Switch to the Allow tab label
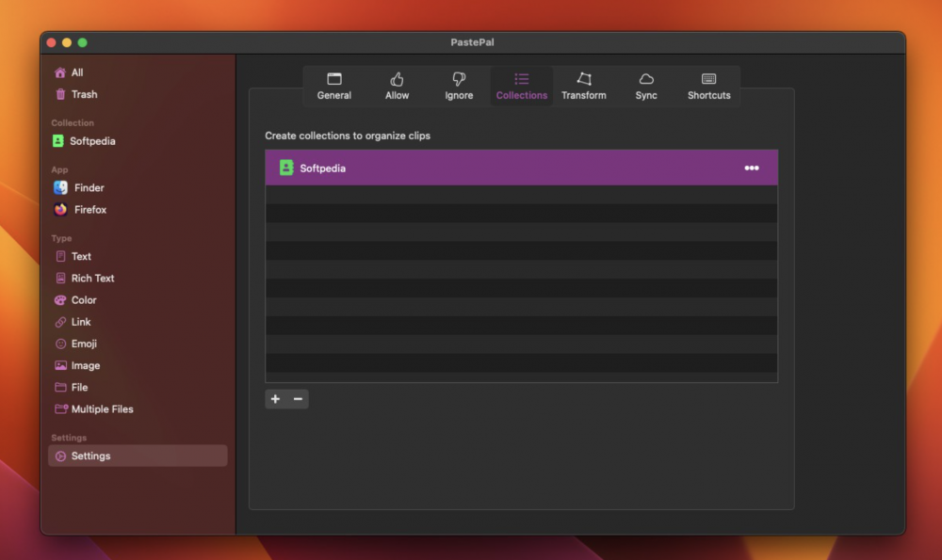The width and height of the screenshot is (942, 560). tap(397, 95)
